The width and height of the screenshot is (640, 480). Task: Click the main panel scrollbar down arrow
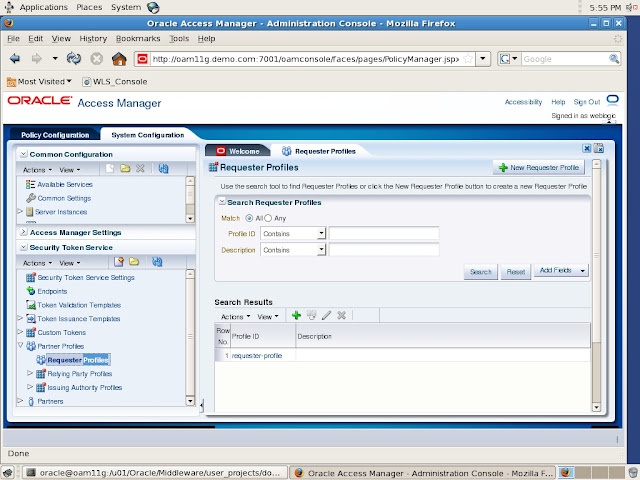pyautogui.click(x=596, y=407)
